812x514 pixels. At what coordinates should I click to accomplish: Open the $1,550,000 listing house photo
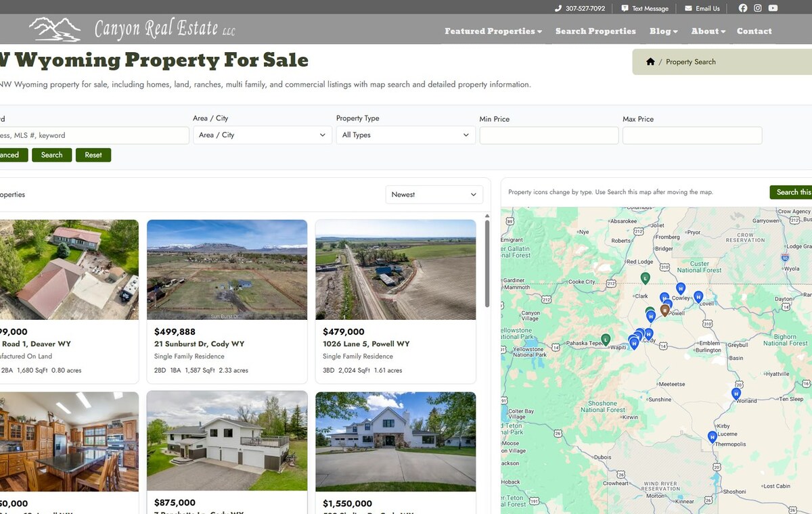click(x=395, y=441)
